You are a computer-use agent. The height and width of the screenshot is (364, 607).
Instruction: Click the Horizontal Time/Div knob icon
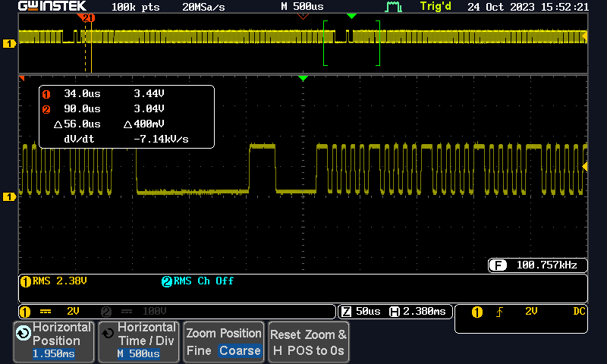[108, 333]
